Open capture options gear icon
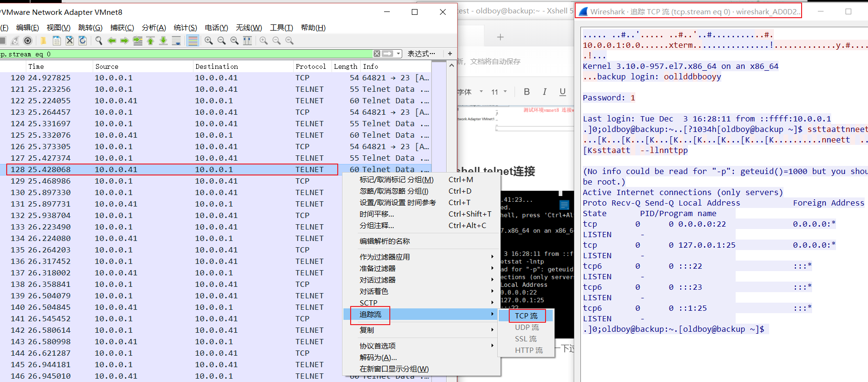 click(x=28, y=41)
